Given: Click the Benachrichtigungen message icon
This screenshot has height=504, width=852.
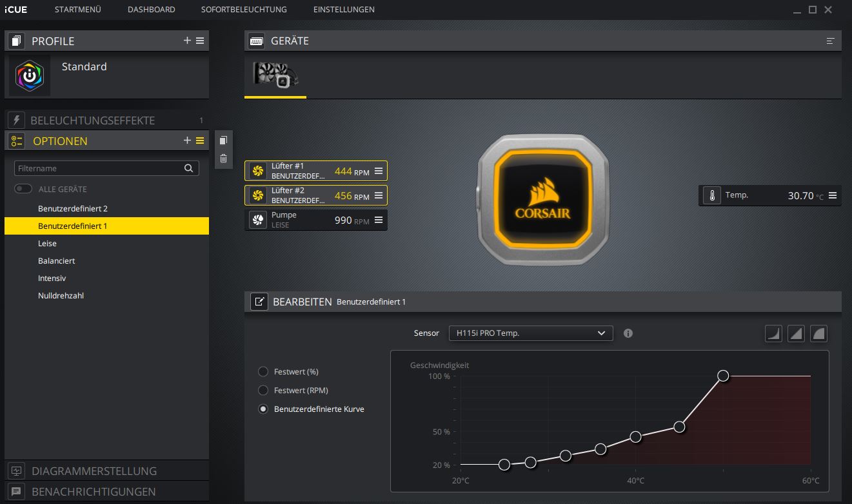Looking at the screenshot, I should pyautogui.click(x=17, y=491).
